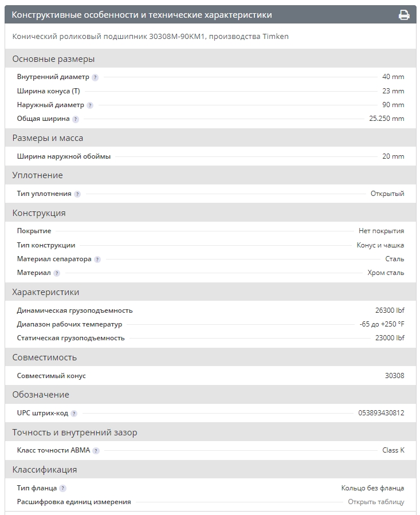Click the UPC barcode value 053893430812
Screen dimensions: 420x515
(381, 413)
